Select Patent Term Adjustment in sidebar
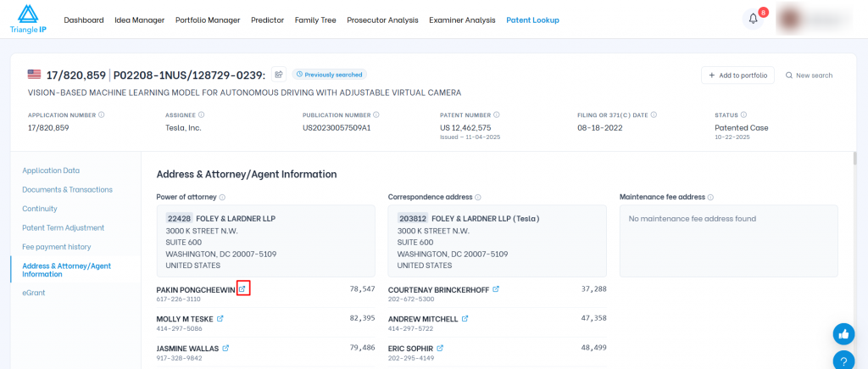 pyautogui.click(x=63, y=227)
